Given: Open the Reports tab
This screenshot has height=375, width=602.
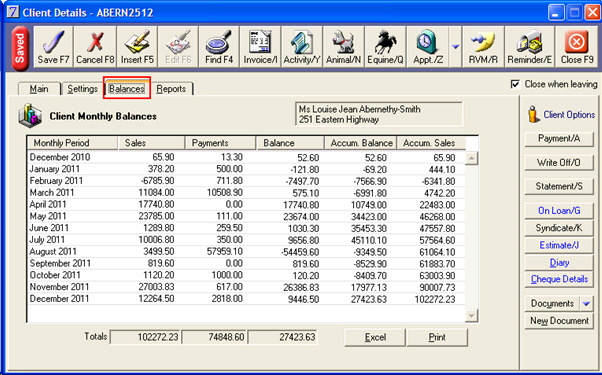Looking at the screenshot, I should [171, 89].
